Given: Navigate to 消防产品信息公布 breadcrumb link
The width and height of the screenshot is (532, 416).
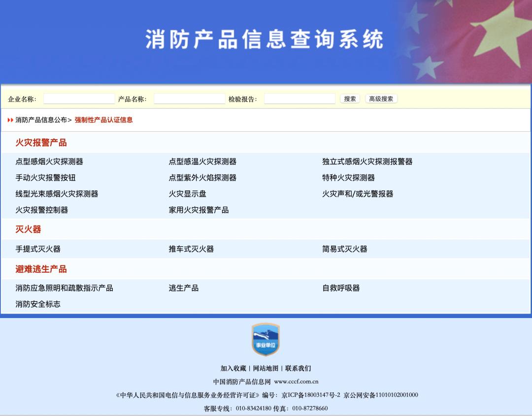Looking at the screenshot, I should [x=40, y=120].
